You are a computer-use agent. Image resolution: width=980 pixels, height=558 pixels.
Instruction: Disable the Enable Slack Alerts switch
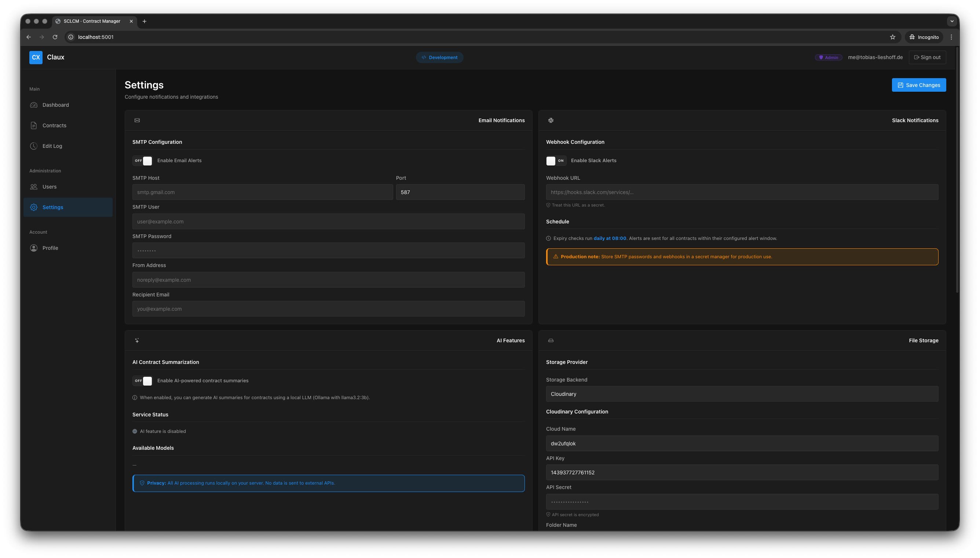556,161
